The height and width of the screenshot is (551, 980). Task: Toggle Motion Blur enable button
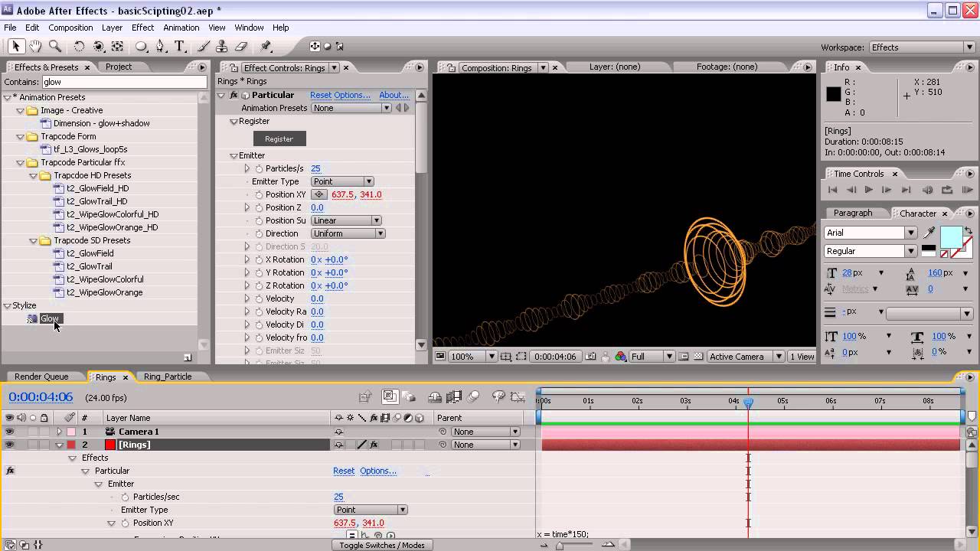(474, 396)
